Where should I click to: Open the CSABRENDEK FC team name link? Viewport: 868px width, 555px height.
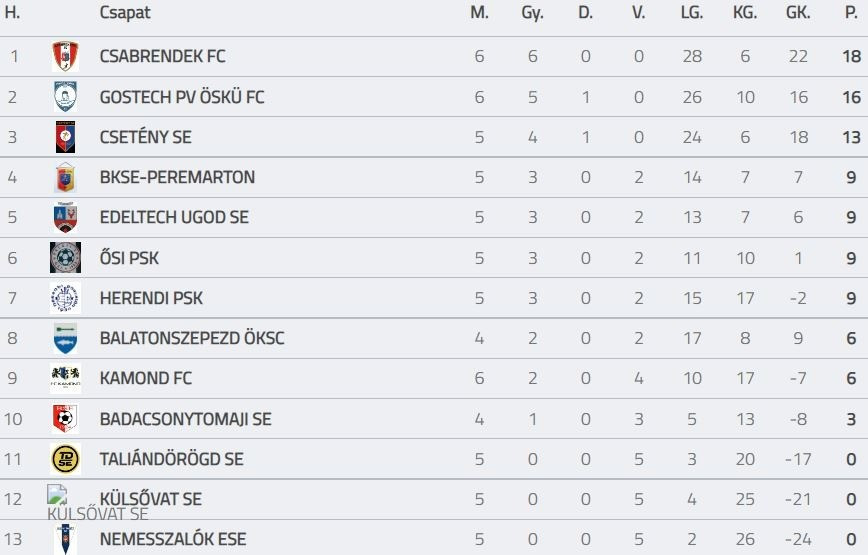coord(163,57)
